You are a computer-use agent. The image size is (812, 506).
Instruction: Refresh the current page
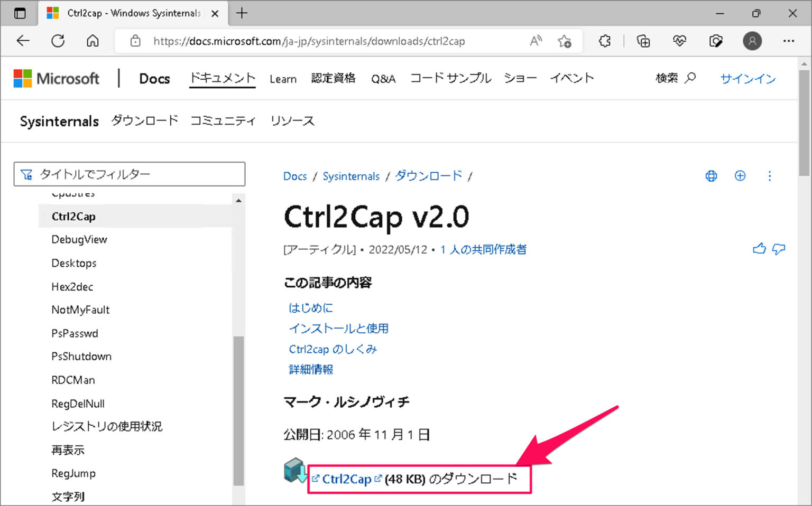(x=58, y=41)
